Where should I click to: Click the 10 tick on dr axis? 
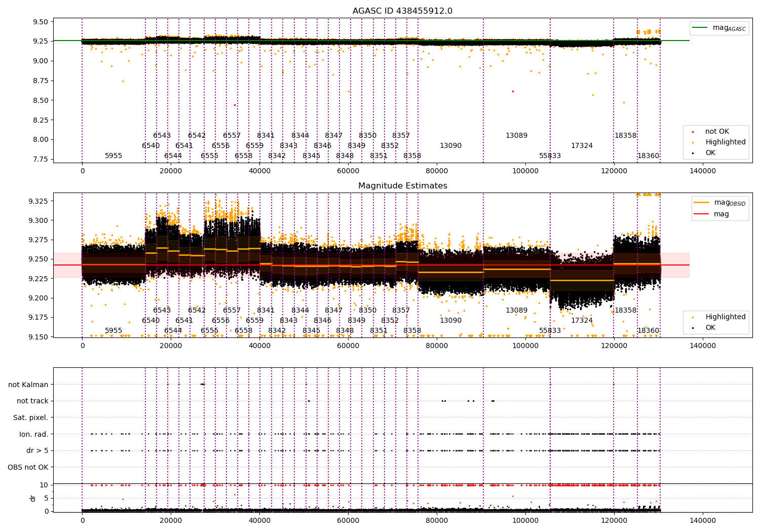[x=45, y=485]
